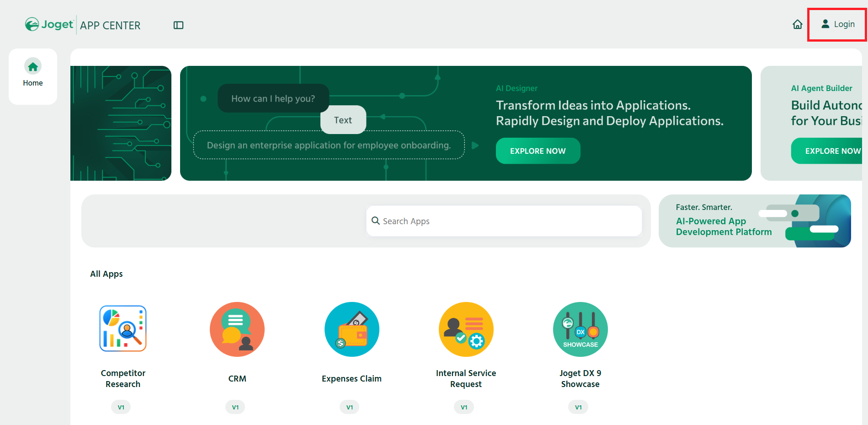Click V1 badge under Internal Service Request
Viewport: 868px width, 425px height.
tap(464, 407)
